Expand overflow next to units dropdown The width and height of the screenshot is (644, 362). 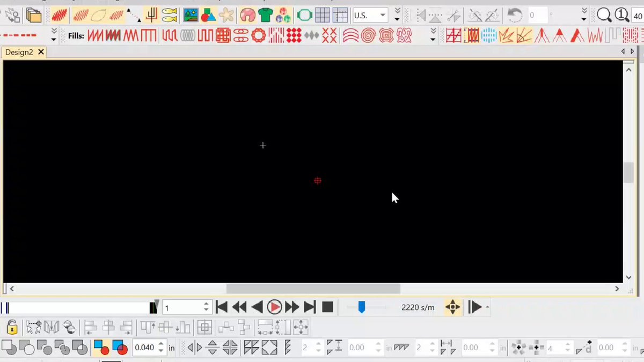[x=397, y=15]
